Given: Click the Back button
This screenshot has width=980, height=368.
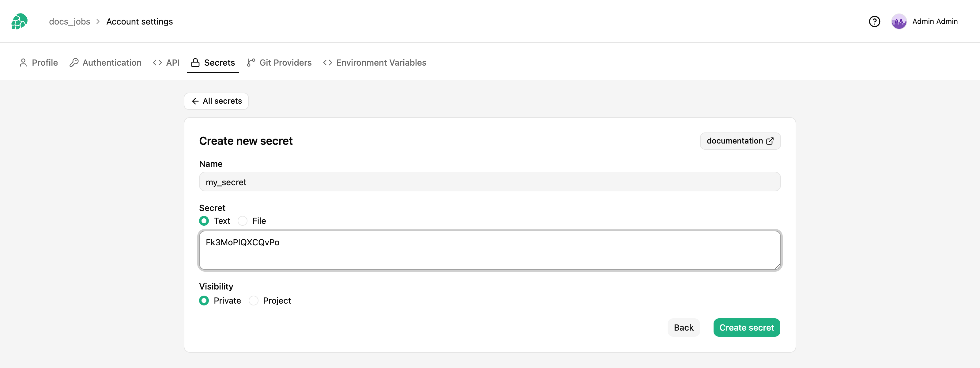Looking at the screenshot, I should [x=684, y=328].
